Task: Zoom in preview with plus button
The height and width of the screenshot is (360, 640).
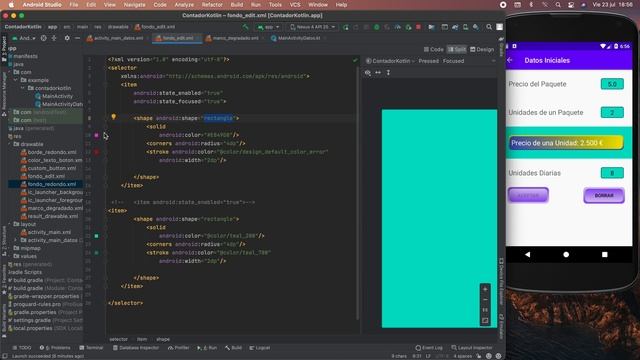Action: [x=485, y=289]
